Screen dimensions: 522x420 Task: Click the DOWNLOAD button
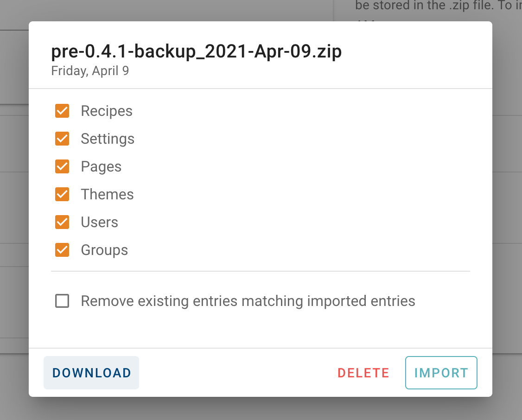click(91, 373)
